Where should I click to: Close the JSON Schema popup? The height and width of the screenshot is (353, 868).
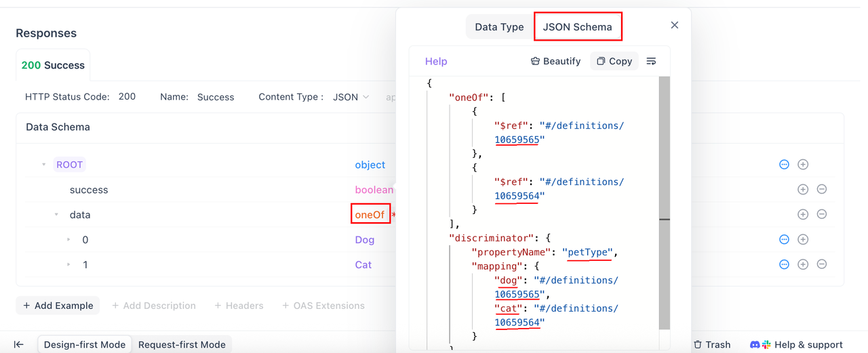pyautogui.click(x=674, y=25)
